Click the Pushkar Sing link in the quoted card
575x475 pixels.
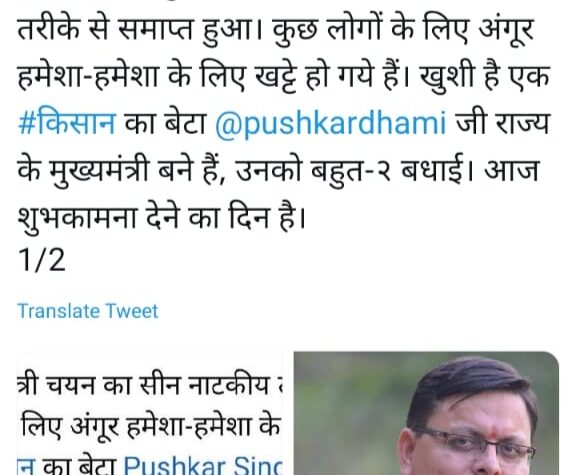(x=202, y=466)
